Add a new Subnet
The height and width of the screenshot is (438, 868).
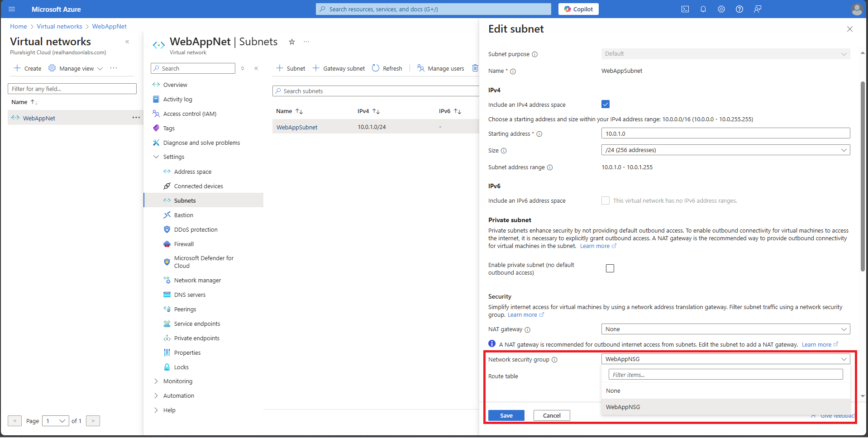click(291, 68)
